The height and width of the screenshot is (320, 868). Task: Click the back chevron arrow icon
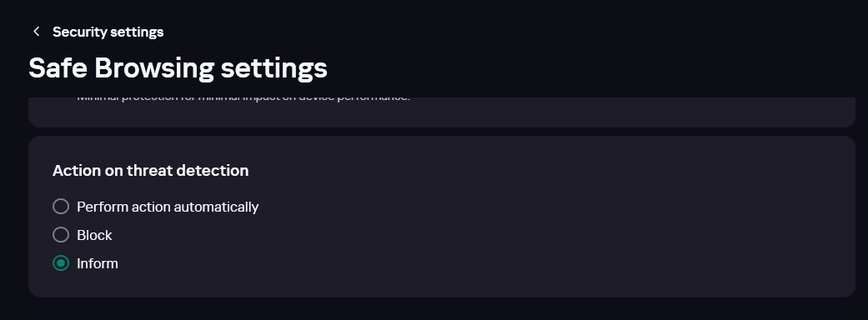[x=37, y=32]
